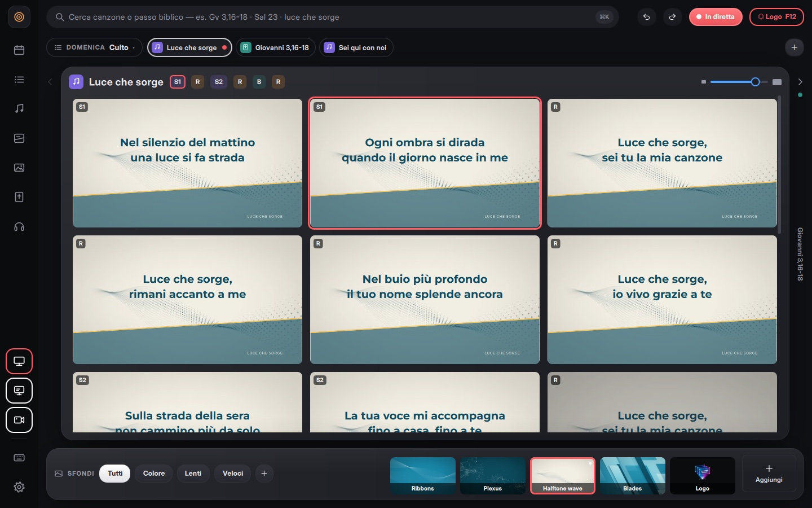The image size is (812, 508).
Task: Filter backgrounds by Veloci
Action: (233, 474)
